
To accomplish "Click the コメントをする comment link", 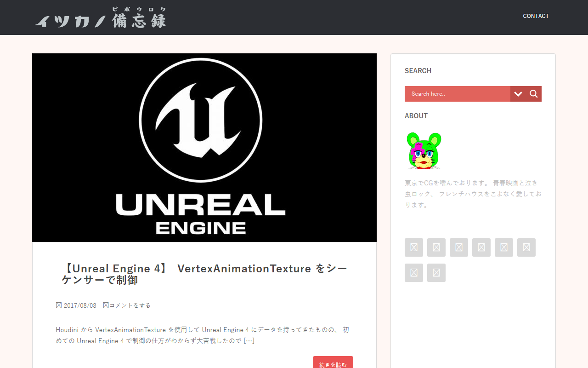I will [130, 305].
